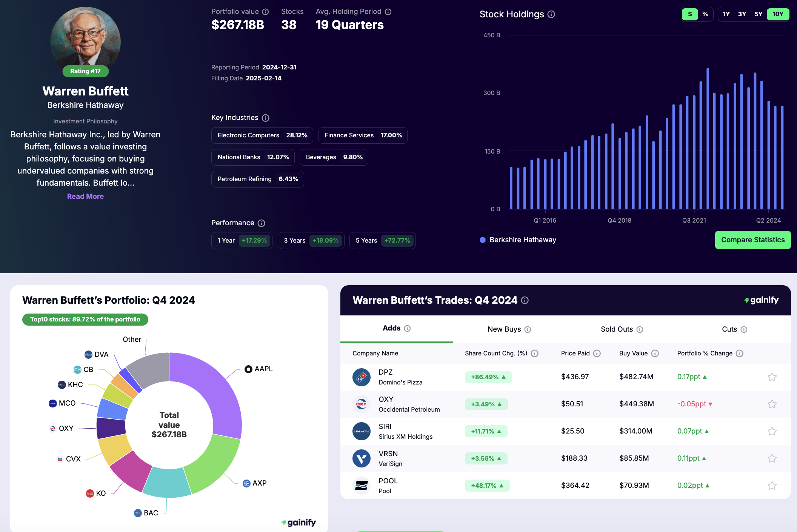Click the Top10 stocks 89.72% badge
Screen dimensions: 797x532
tap(85, 320)
